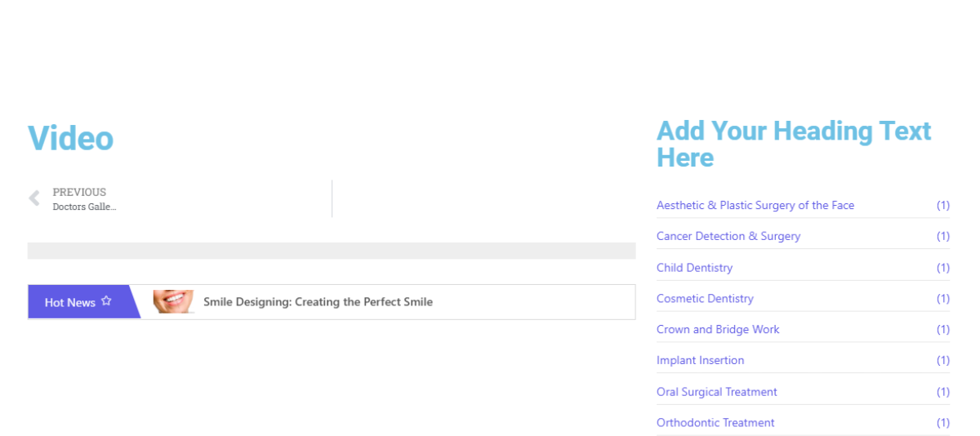Click the star icon beside Hot News
This screenshot has height=436, width=980.
[106, 301]
